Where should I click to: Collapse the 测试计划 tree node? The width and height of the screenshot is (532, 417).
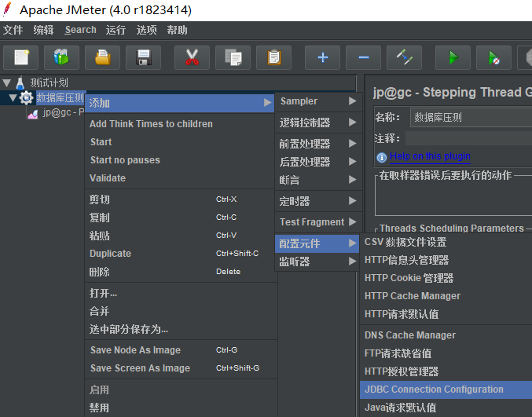(7, 82)
